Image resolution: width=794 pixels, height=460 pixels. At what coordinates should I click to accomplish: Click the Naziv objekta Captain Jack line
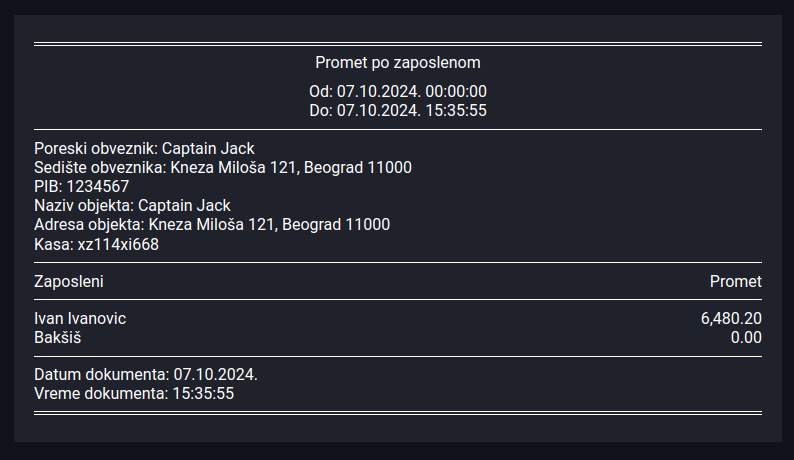(x=132, y=206)
